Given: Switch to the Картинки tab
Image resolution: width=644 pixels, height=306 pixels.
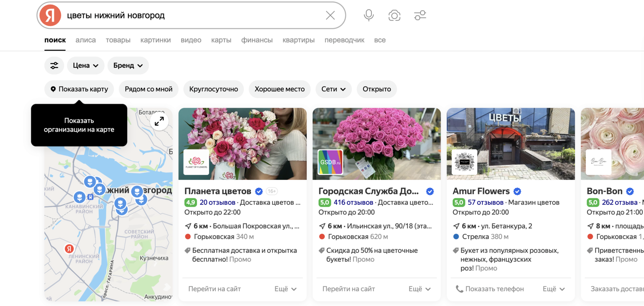Looking at the screenshot, I should [x=156, y=40].
